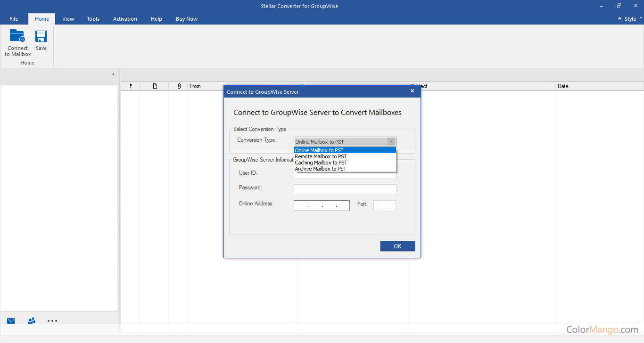
Task: Choose Online Mailbox to PST option
Action: point(345,150)
